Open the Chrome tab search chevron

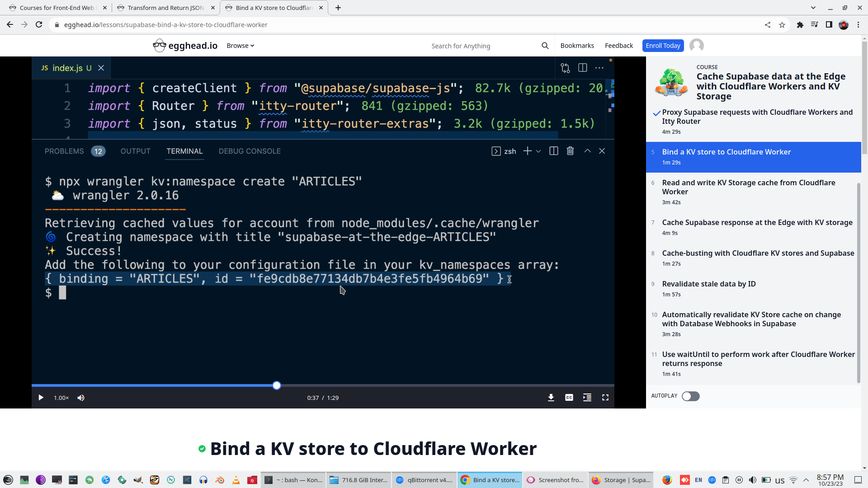pyautogui.click(x=813, y=8)
